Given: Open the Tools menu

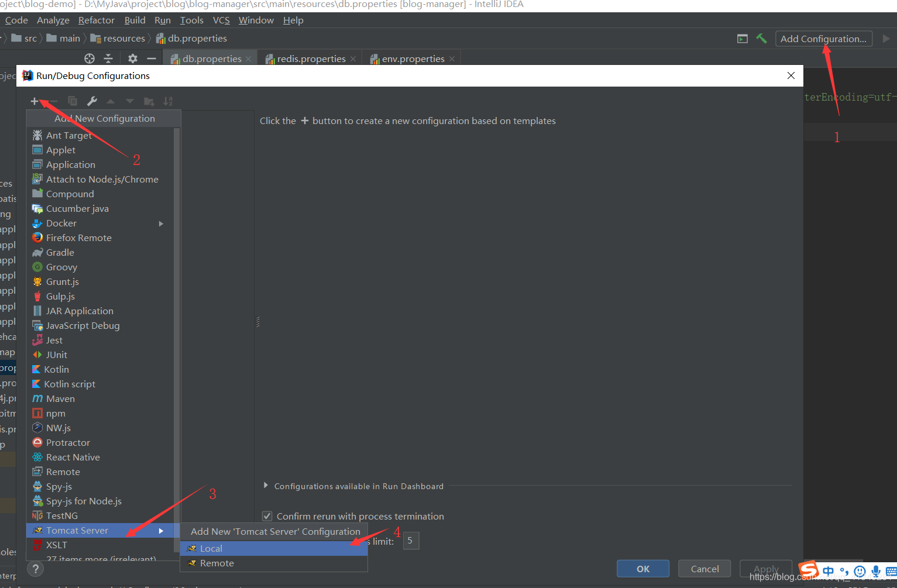Looking at the screenshot, I should point(192,20).
